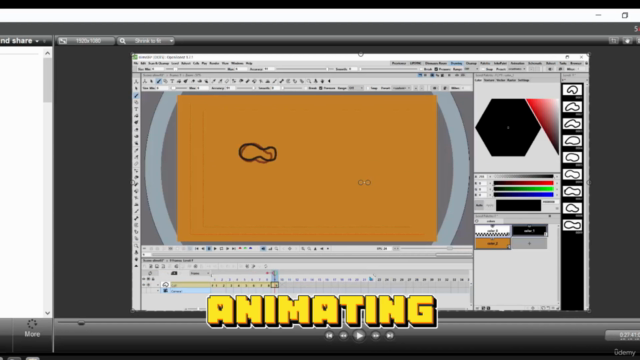Click zoom-in magnifier in the viewer bottom bar
Screen dimensions: 640x360
pyautogui.click(x=303, y=249)
